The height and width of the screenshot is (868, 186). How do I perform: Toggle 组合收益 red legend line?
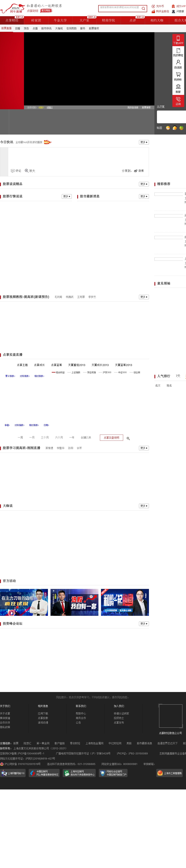(x=58, y=373)
